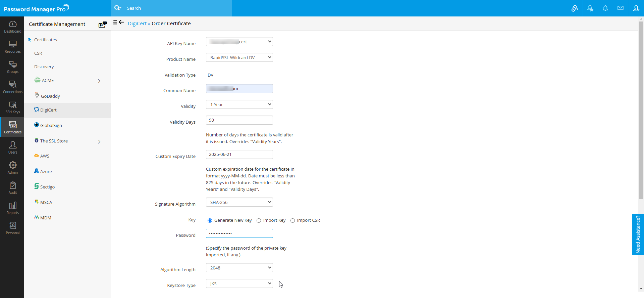
Task: Click the Custom Expiry Date field
Action: point(239,155)
